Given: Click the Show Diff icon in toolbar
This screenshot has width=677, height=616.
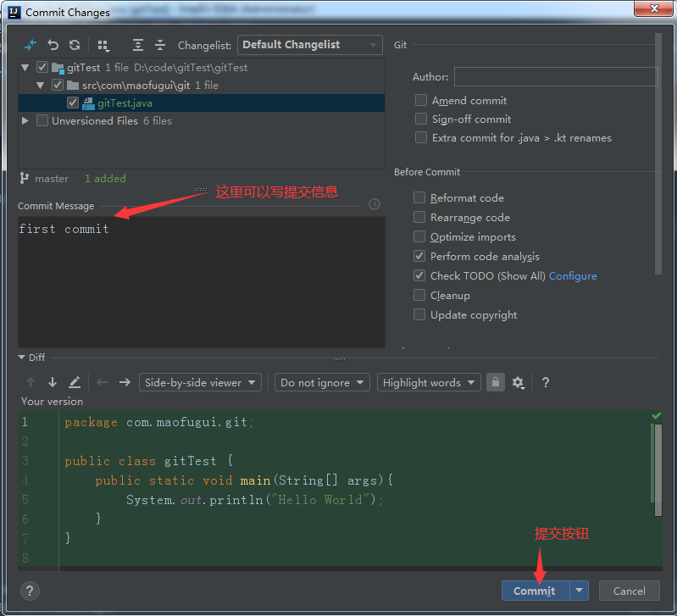Looking at the screenshot, I should click(x=31, y=45).
